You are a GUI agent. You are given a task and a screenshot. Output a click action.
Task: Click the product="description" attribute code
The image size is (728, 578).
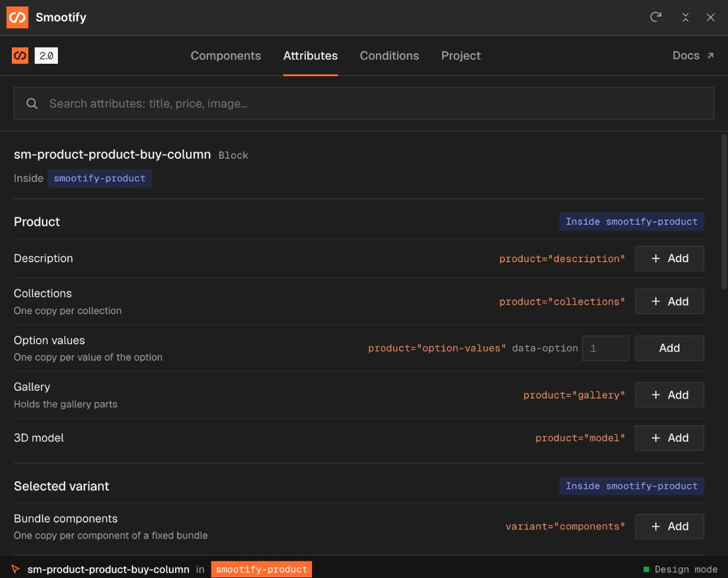point(562,259)
